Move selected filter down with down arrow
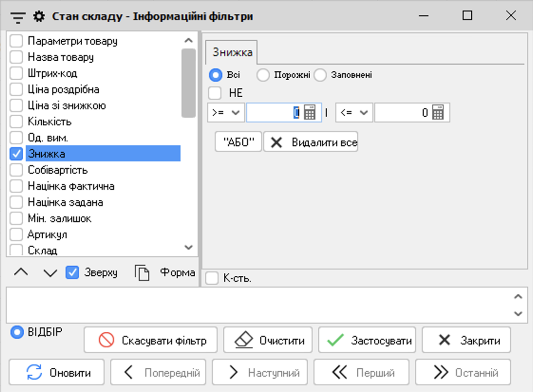533x392 pixels. [50, 272]
